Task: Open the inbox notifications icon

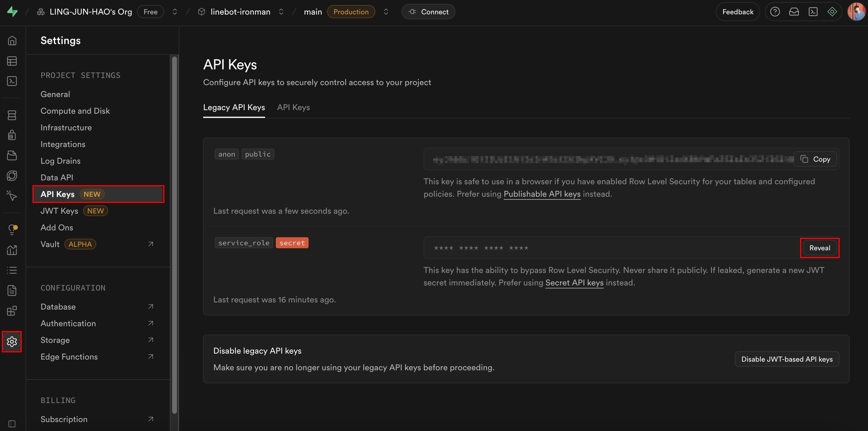Action: pos(794,12)
